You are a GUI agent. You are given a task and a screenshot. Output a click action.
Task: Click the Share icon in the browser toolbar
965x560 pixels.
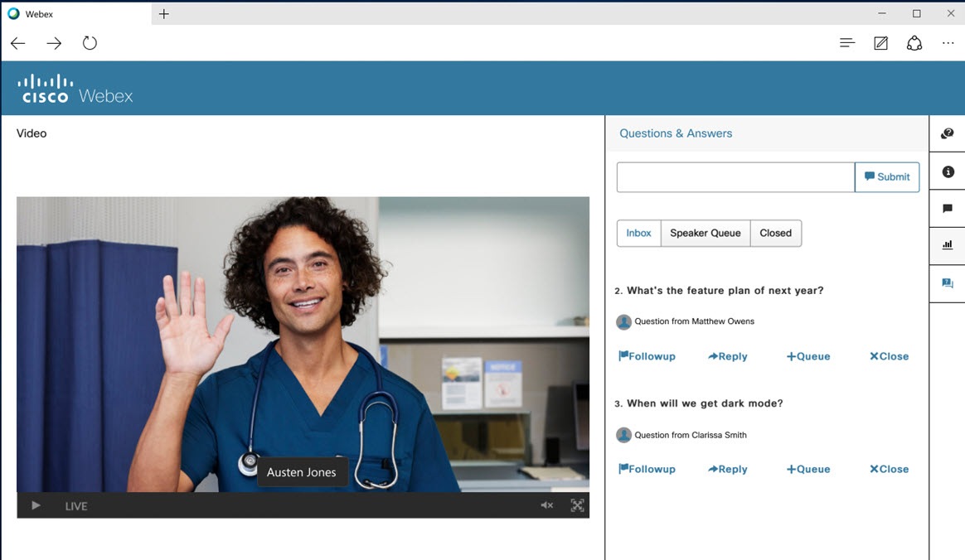[914, 42]
